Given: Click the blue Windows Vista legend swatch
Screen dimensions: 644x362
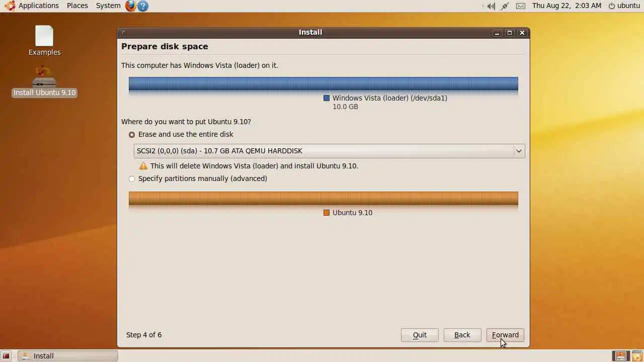Looking at the screenshot, I should pos(327,98).
